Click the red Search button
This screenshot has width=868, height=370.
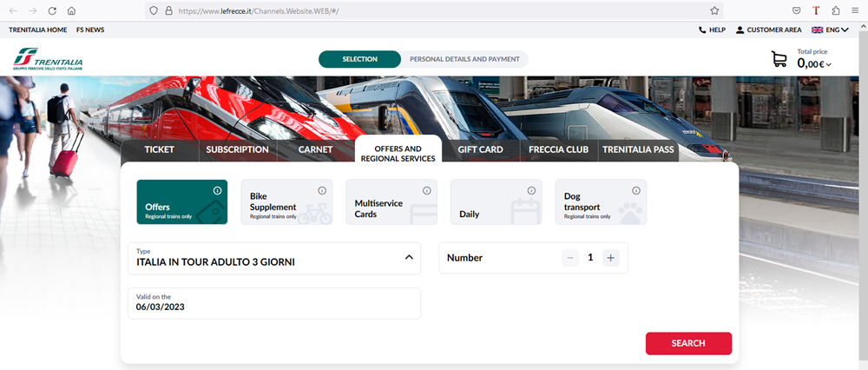point(688,343)
